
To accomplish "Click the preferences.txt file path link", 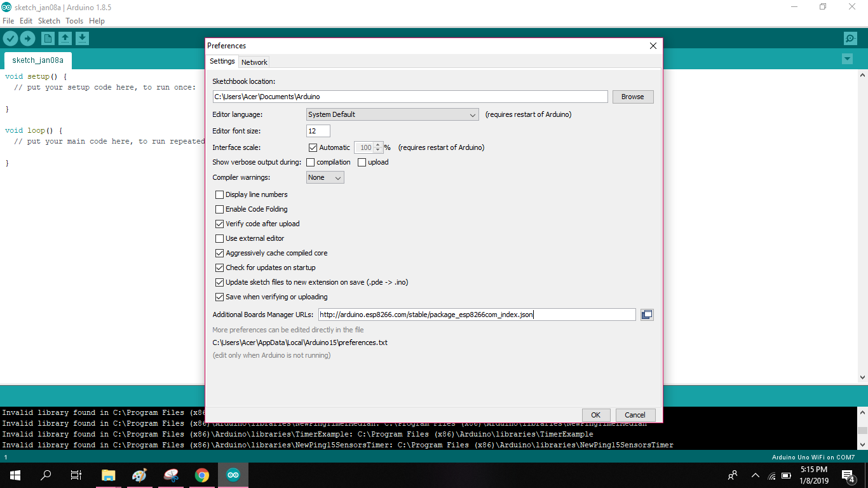I will tap(300, 342).
